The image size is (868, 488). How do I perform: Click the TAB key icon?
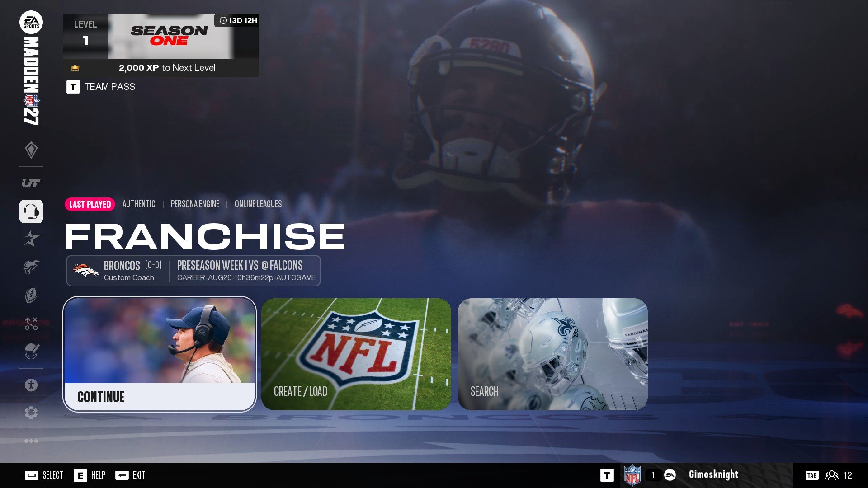[812, 475]
